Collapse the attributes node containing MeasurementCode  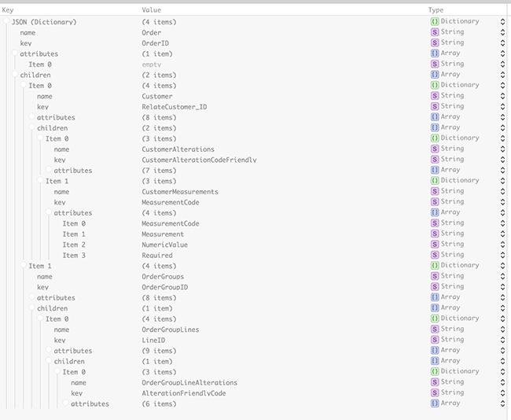pos(49,212)
